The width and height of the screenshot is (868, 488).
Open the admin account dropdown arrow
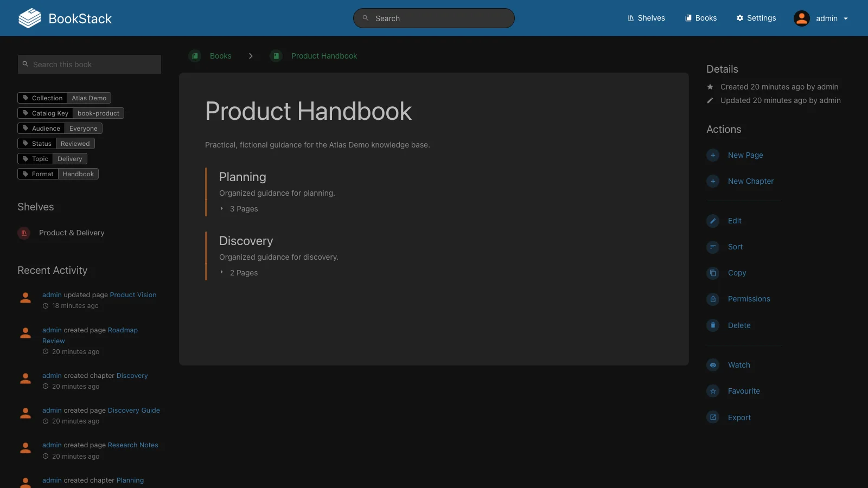coord(846,18)
